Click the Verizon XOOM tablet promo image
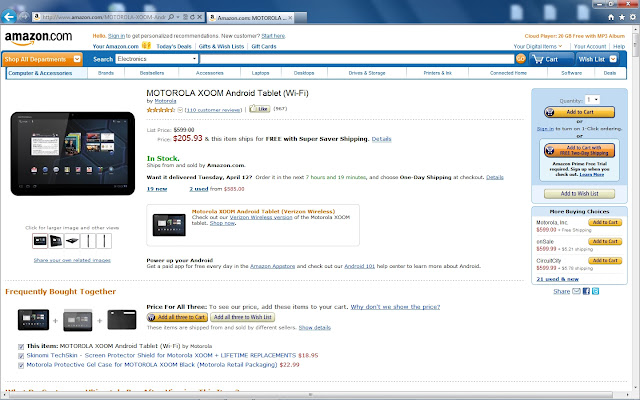Image resolution: width=640 pixels, height=400 pixels. [x=169, y=225]
